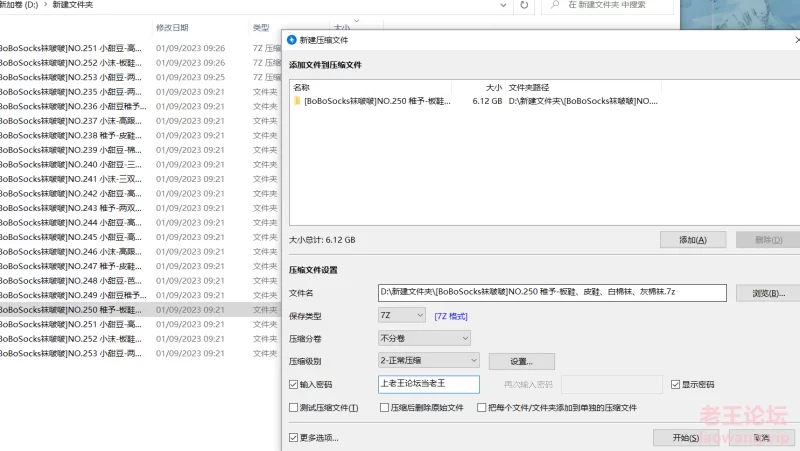The height and width of the screenshot is (451, 800).
Task: Click the 浏览 button
Action: click(767, 293)
